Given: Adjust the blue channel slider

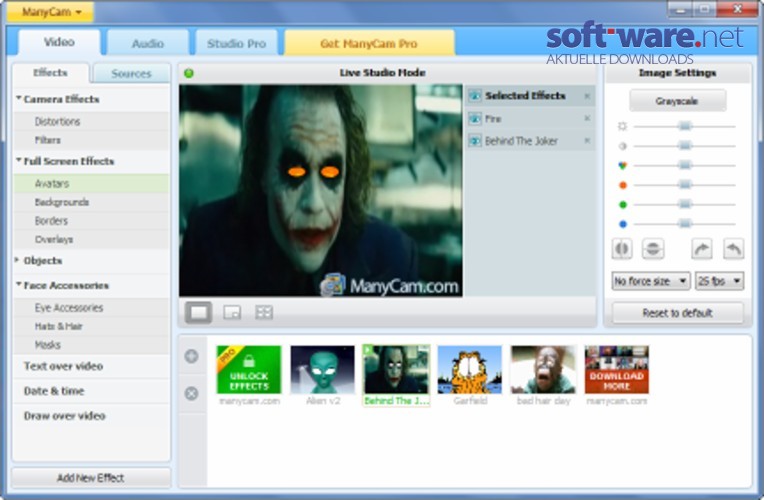Looking at the screenshot, I should 685,224.
